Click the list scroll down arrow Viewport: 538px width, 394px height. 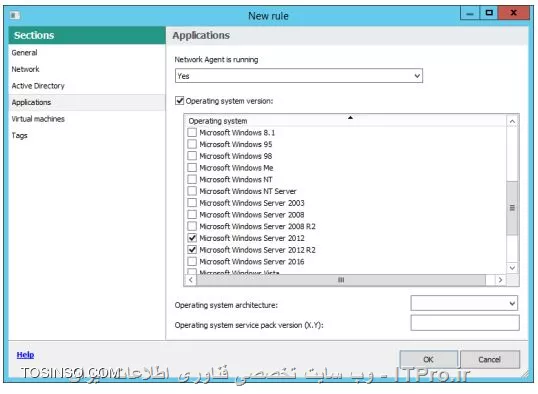pyautogui.click(x=512, y=268)
